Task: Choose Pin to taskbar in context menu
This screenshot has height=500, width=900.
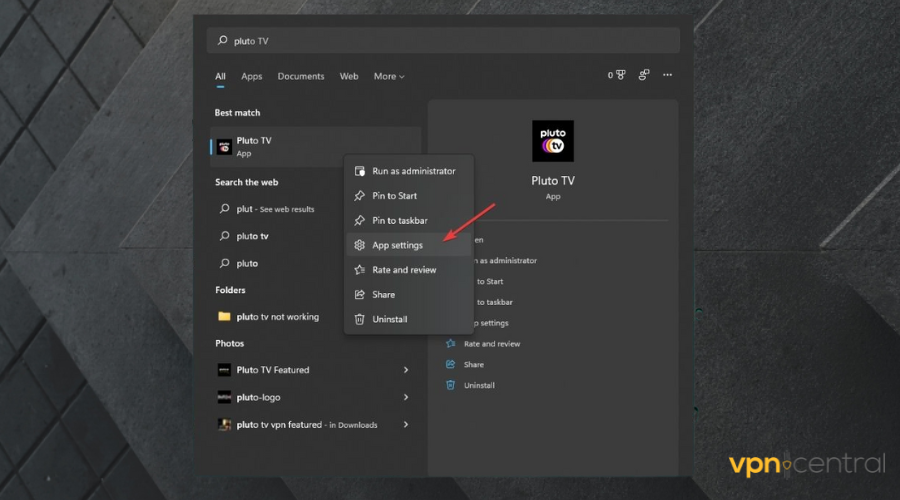Action: (399, 220)
